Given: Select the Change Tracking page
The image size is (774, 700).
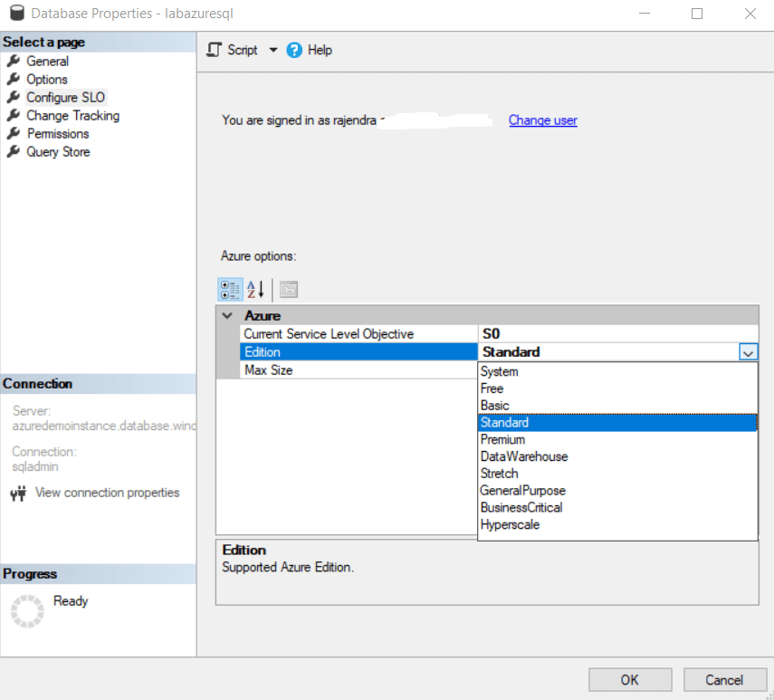Looking at the screenshot, I should tap(73, 116).
